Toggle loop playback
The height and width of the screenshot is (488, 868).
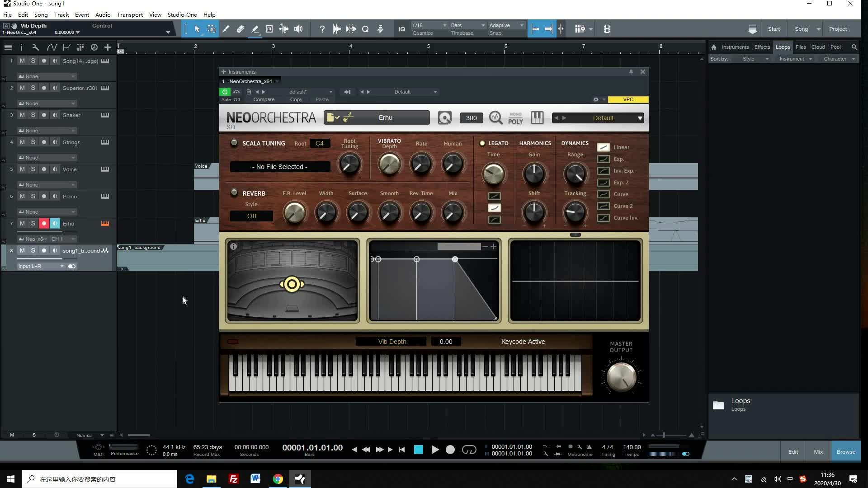469,450
